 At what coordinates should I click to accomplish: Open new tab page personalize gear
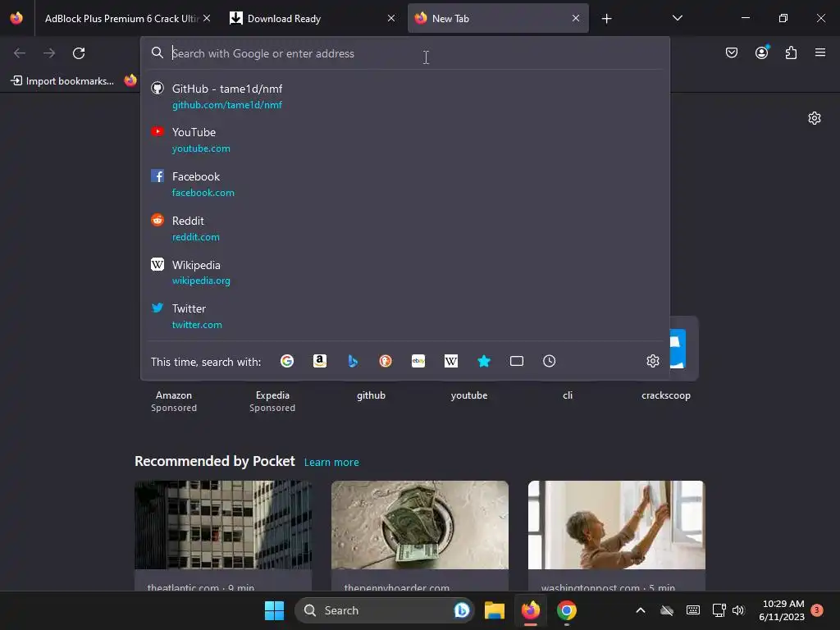[815, 118]
